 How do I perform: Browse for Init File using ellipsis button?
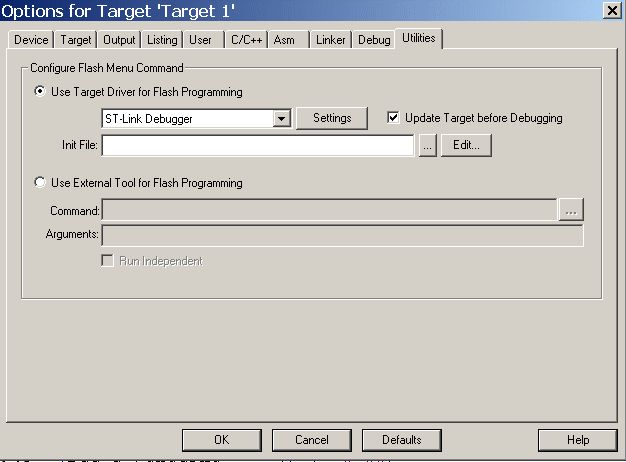(428, 145)
